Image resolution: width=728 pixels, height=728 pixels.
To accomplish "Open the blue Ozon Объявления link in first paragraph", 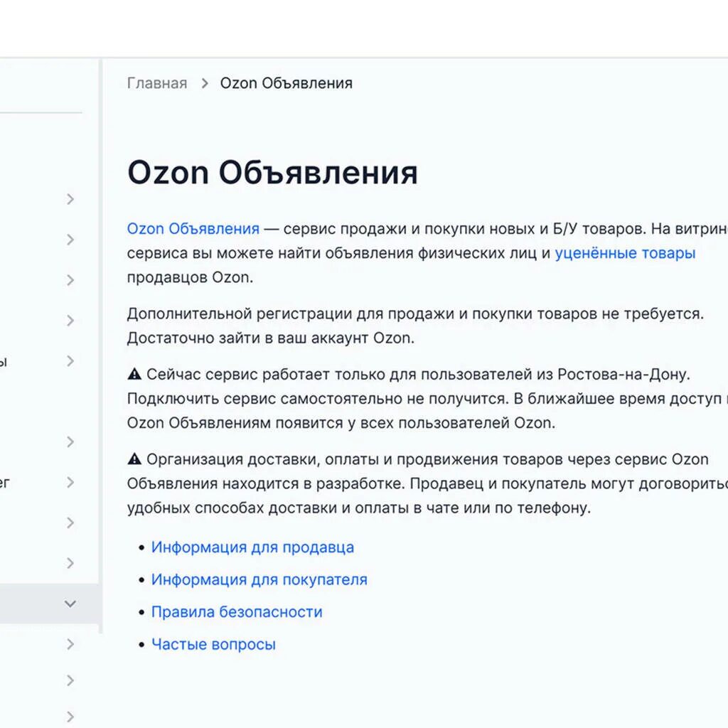I will [193, 229].
